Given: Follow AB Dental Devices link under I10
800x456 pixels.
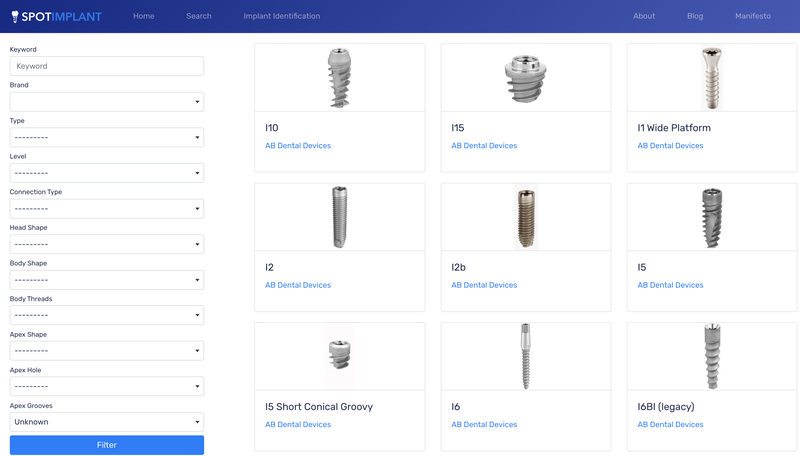Looking at the screenshot, I should (x=298, y=146).
